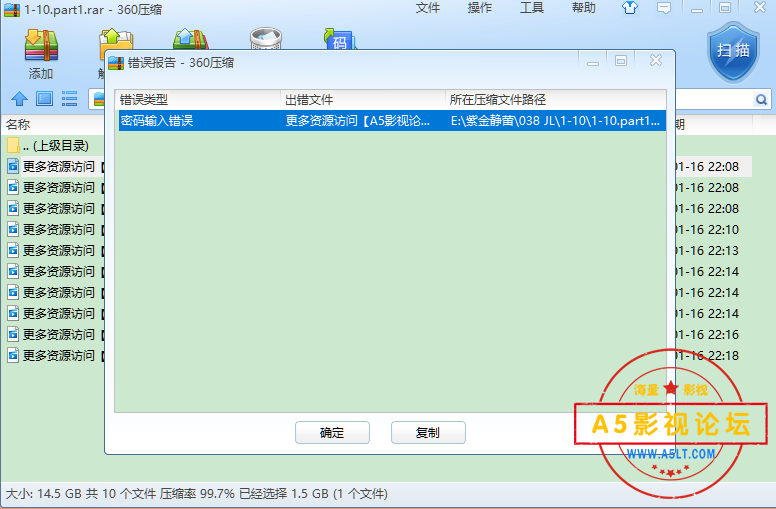Viewport: 776px width, 509px height.
Task: Open the 操作 menu
Action: [480, 8]
